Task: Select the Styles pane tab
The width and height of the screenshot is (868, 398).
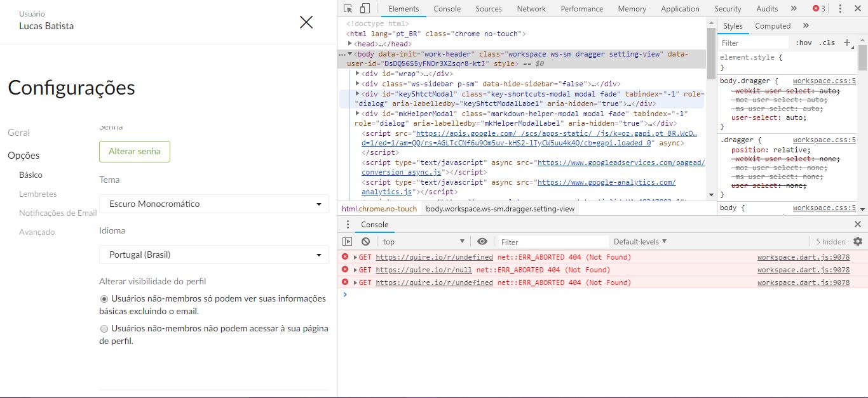Action: pyautogui.click(x=733, y=26)
